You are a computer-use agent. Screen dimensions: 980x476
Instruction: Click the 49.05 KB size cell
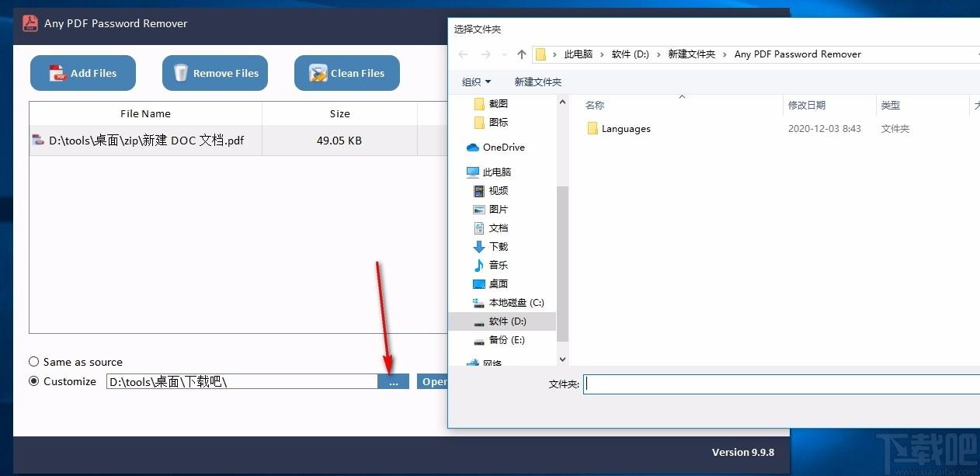point(339,141)
